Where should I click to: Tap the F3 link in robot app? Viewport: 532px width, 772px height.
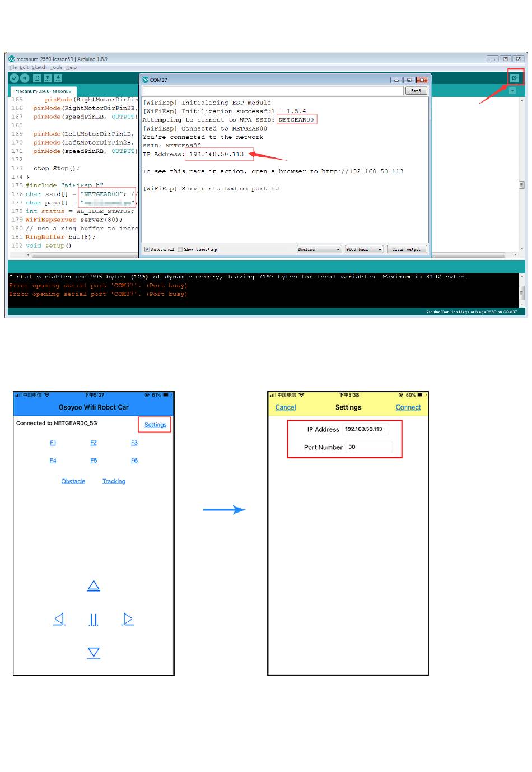(134, 443)
